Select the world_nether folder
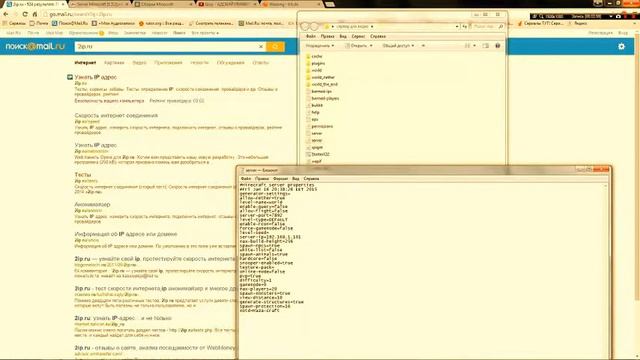The height and width of the screenshot is (360, 640). pyautogui.click(x=320, y=77)
